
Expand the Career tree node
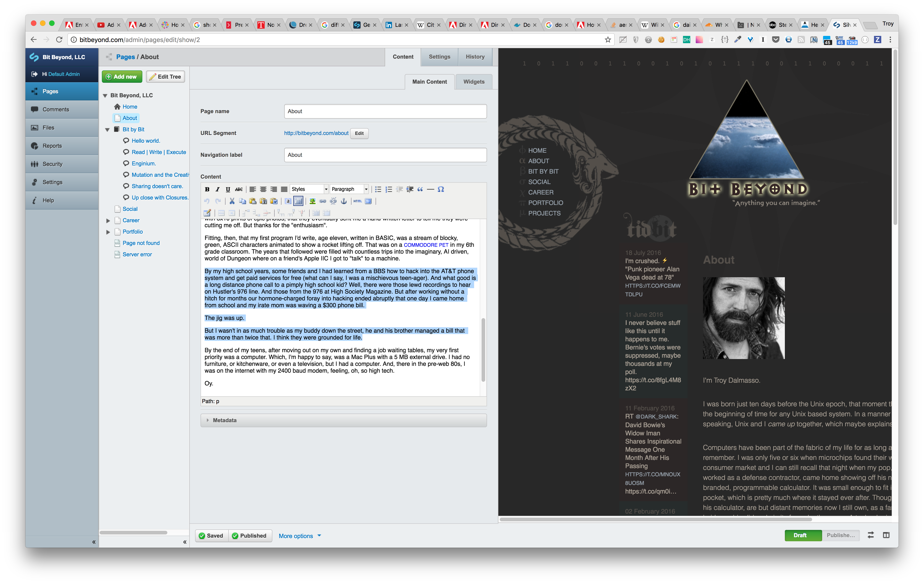108,220
